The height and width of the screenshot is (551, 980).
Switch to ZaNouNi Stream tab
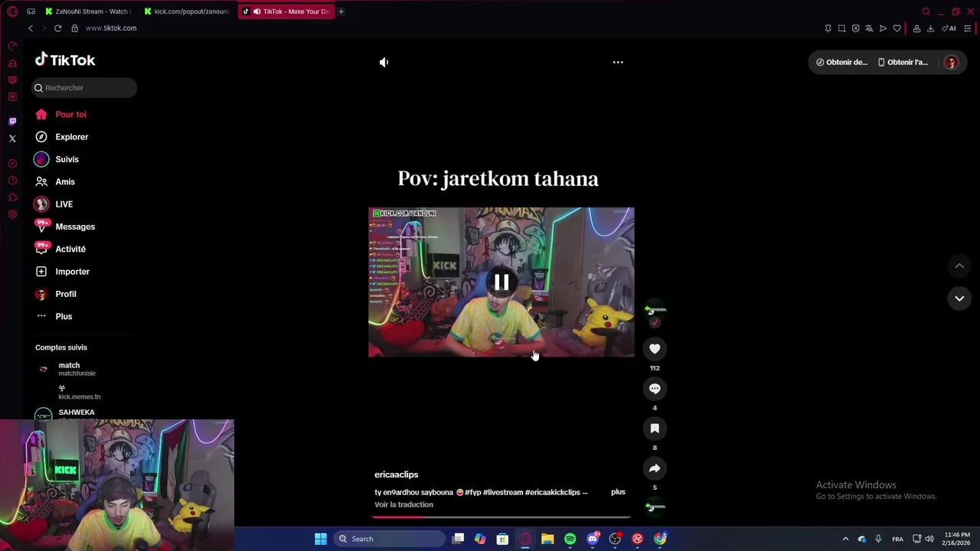pos(88,11)
